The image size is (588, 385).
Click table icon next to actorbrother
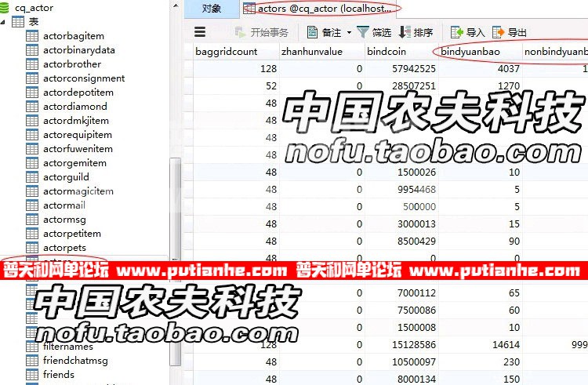32,64
